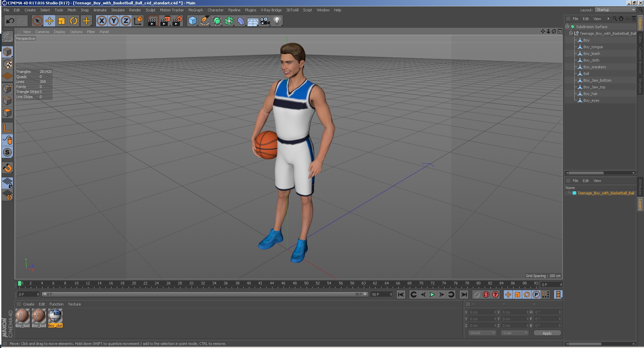The width and height of the screenshot is (644, 348).
Task: Toggle Locked Workplane icon
Action: pos(7,183)
